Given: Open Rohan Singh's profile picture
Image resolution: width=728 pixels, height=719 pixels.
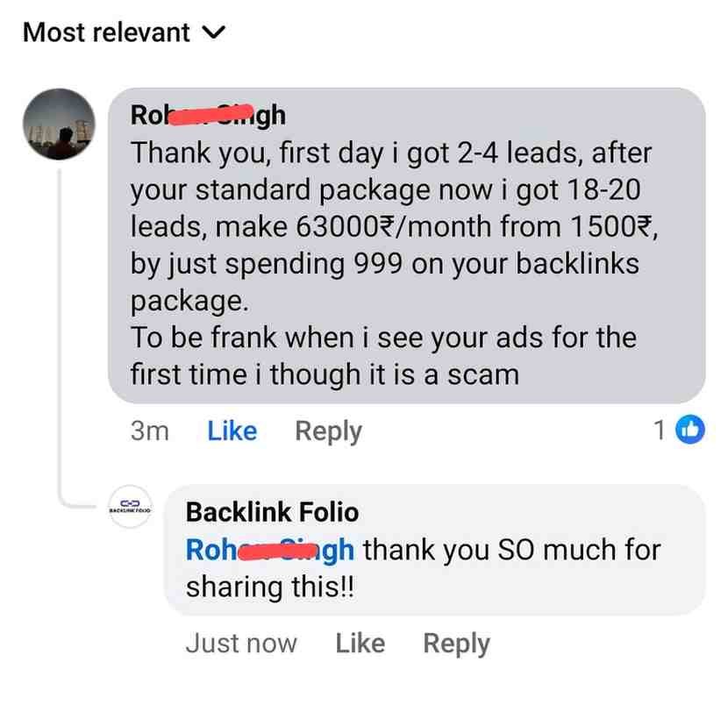Looking at the screenshot, I should pos(58,124).
